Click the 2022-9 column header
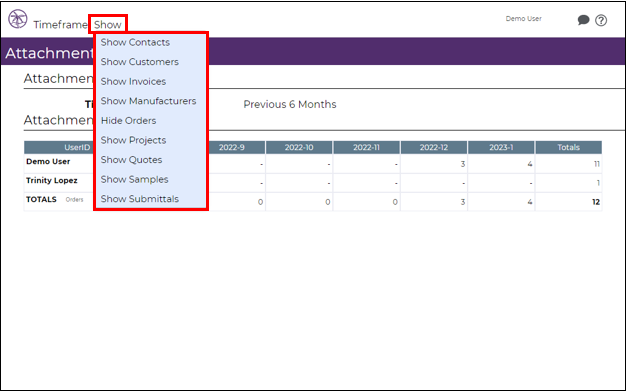 [x=232, y=147]
